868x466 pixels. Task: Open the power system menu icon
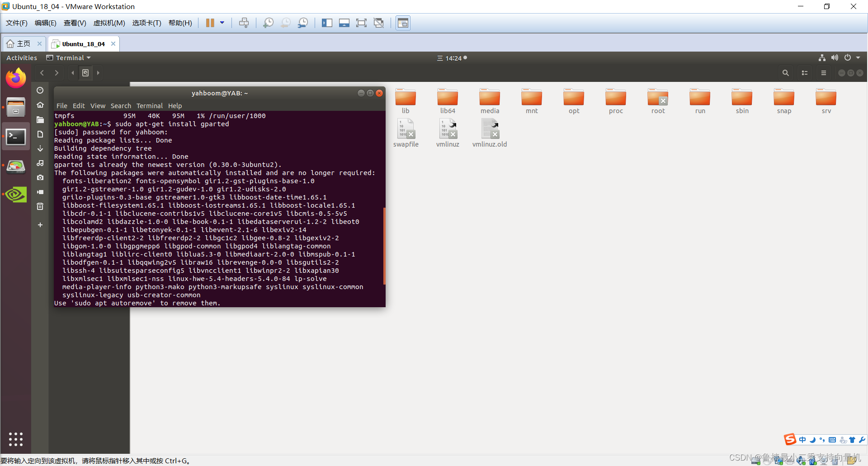point(848,58)
